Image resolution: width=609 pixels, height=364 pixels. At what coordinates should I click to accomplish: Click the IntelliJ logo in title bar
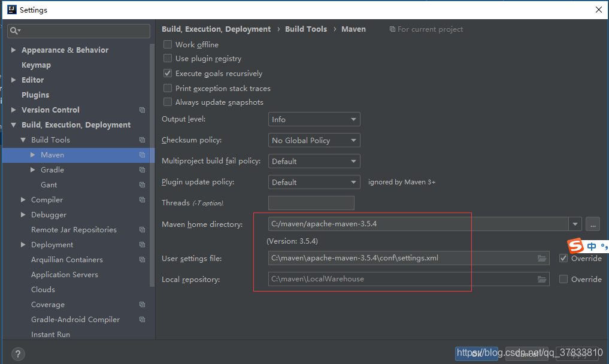[12, 10]
